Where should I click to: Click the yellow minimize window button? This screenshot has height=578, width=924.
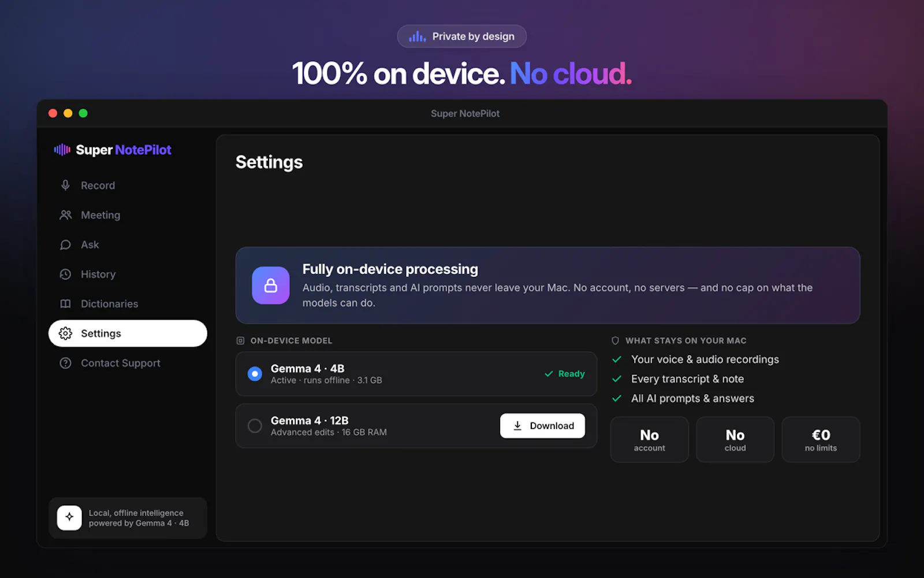pos(68,113)
